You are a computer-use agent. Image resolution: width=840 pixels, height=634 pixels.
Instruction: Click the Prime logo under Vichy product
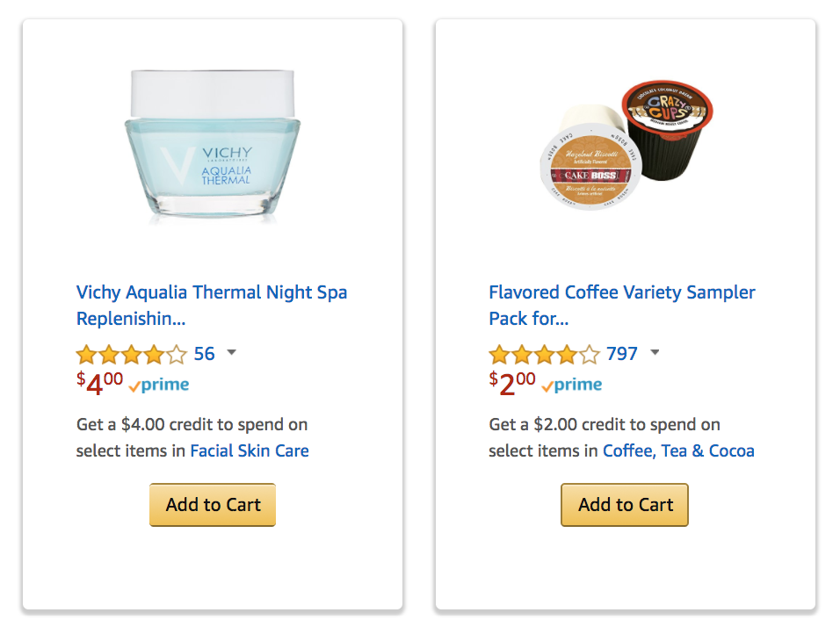(159, 385)
